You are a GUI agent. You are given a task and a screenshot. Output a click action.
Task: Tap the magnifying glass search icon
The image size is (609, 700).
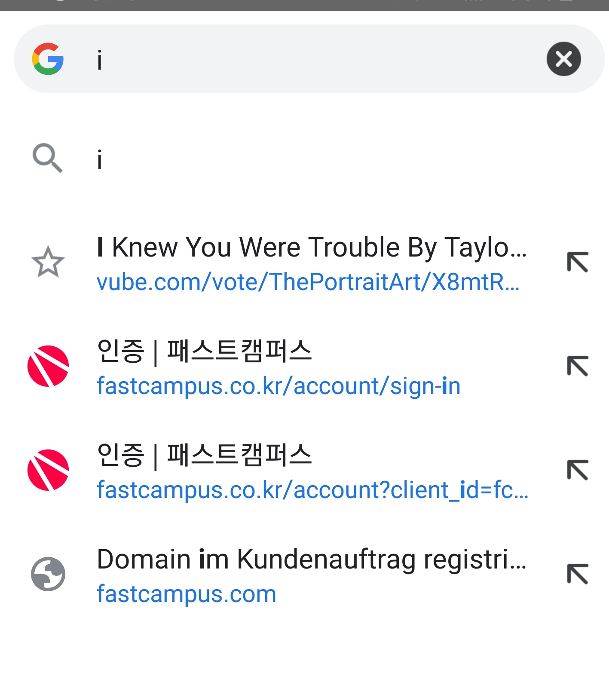[x=47, y=158]
